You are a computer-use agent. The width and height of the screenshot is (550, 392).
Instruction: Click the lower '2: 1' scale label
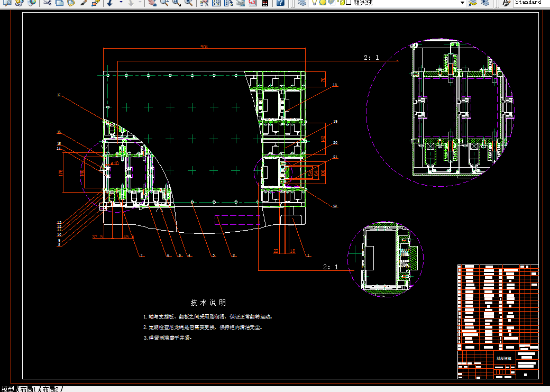click(331, 267)
